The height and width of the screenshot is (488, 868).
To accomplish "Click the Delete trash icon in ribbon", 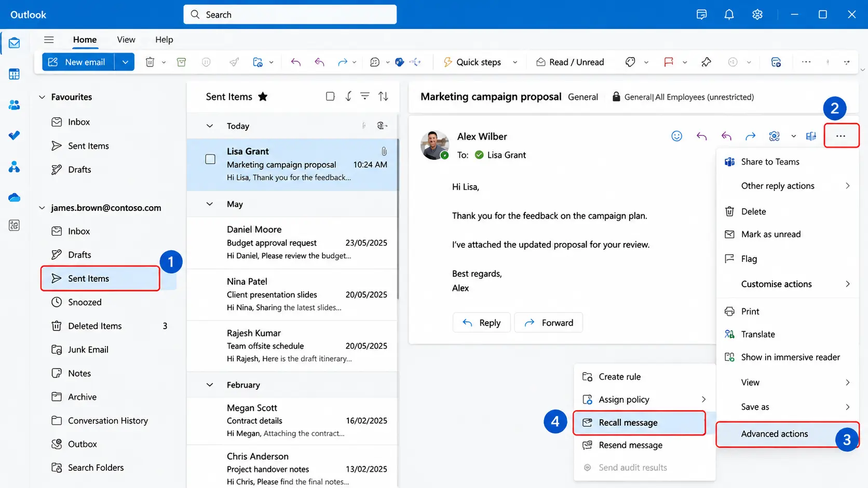I will (x=150, y=62).
